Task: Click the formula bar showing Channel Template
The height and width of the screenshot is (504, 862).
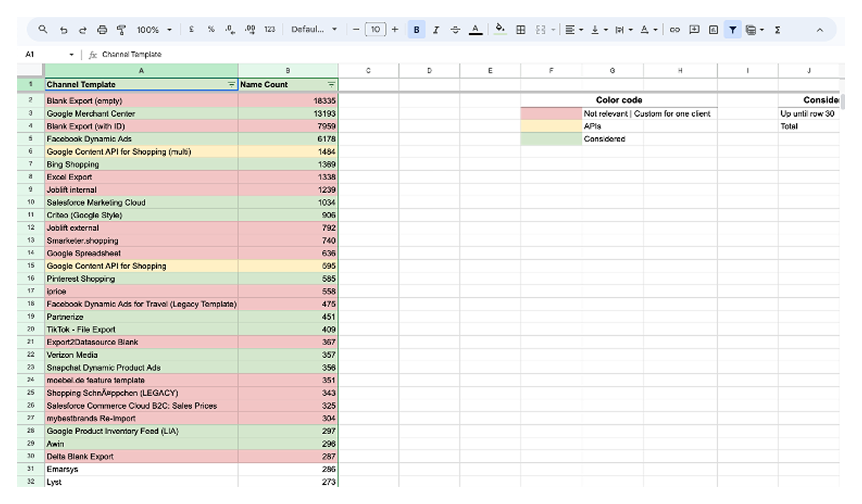Action: (x=470, y=55)
